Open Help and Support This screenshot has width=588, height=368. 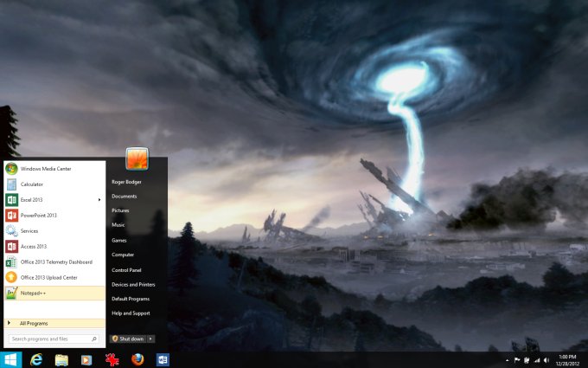(131, 313)
